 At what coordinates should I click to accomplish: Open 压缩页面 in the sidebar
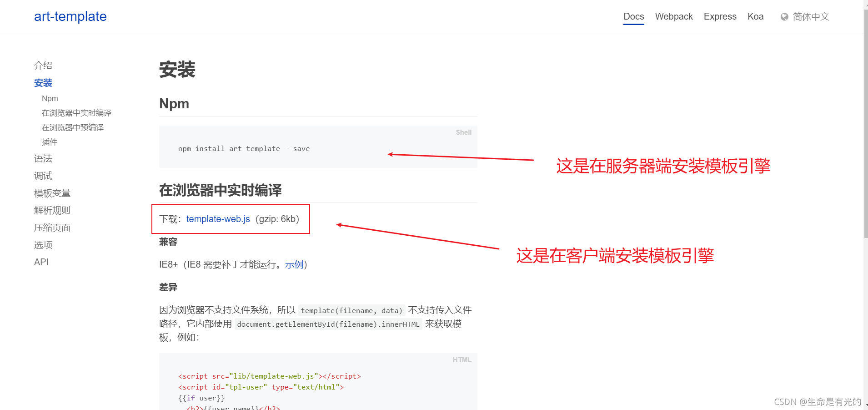pyautogui.click(x=52, y=228)
